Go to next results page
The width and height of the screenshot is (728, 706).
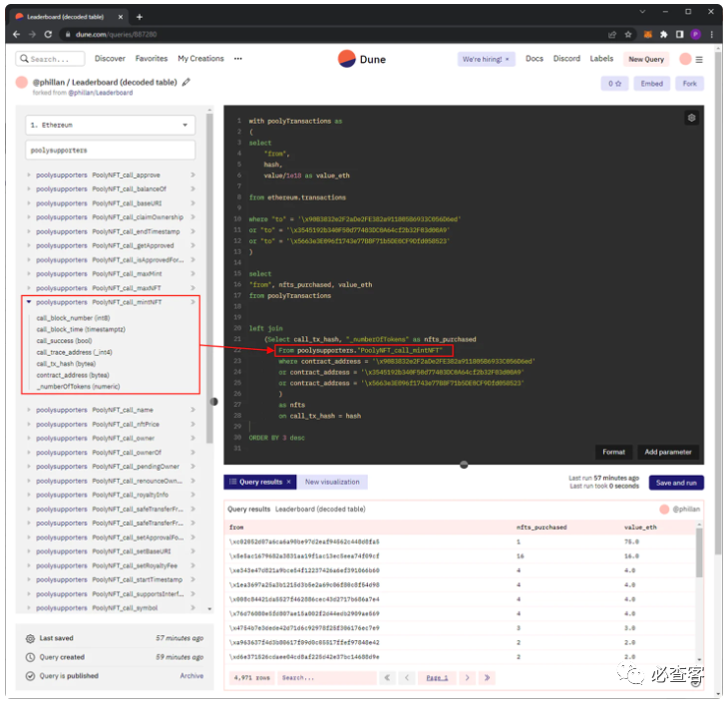tap(467, 678)
